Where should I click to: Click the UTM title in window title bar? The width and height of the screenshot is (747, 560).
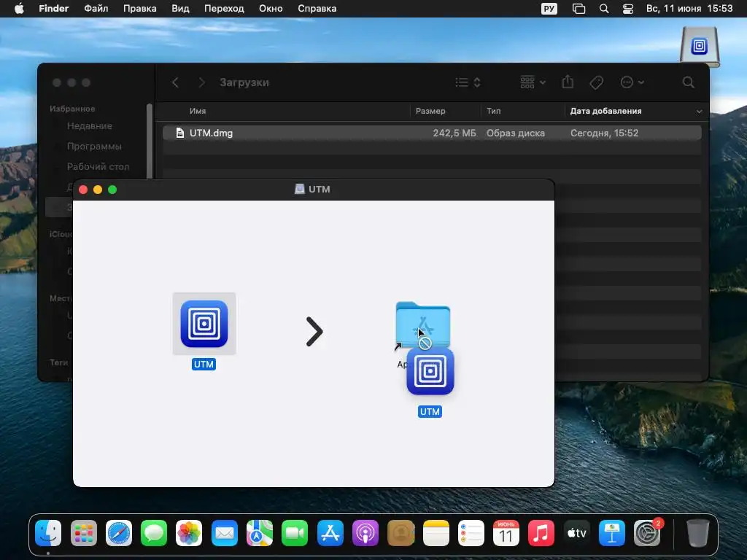point(320,189)
